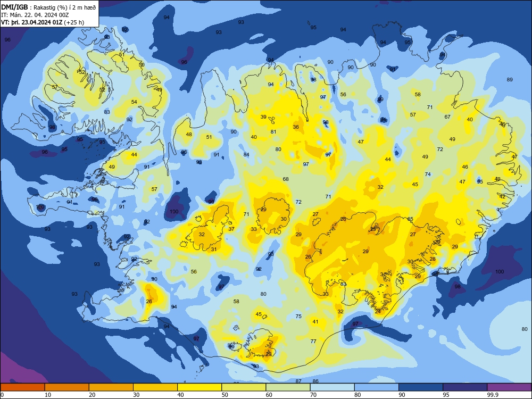Click the map value 24
Viewport: 532px width, 399px height.
378,311
